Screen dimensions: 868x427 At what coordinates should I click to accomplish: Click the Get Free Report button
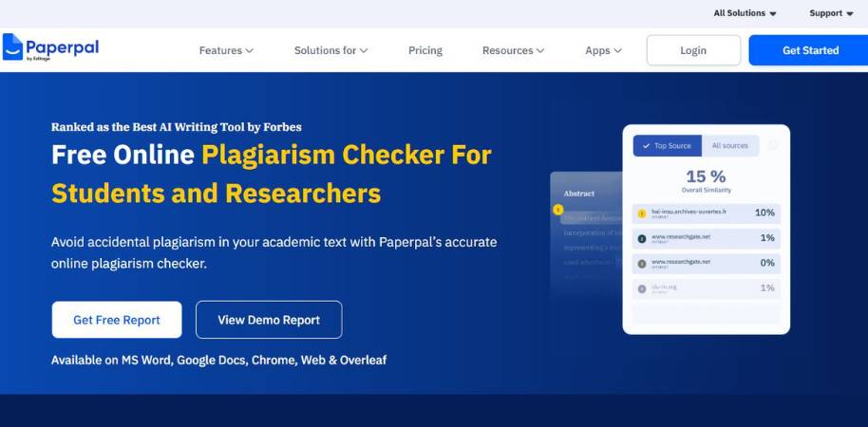[x=117, y=320]
